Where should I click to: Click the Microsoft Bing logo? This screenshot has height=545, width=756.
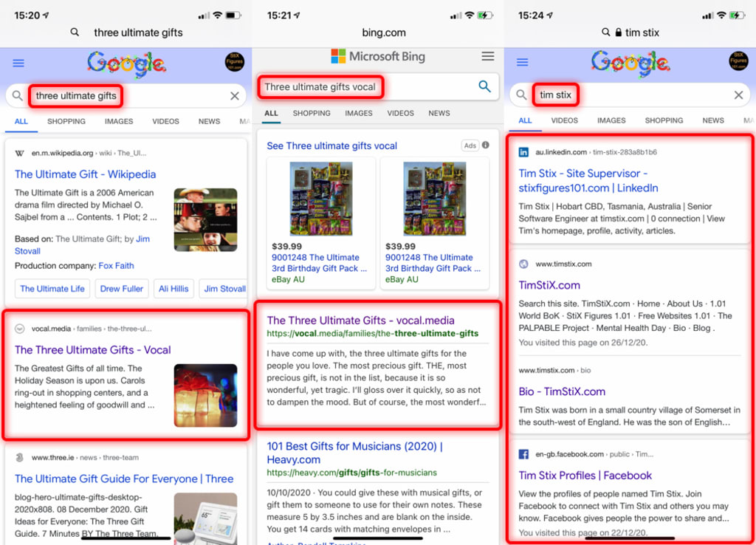point(378,56)
